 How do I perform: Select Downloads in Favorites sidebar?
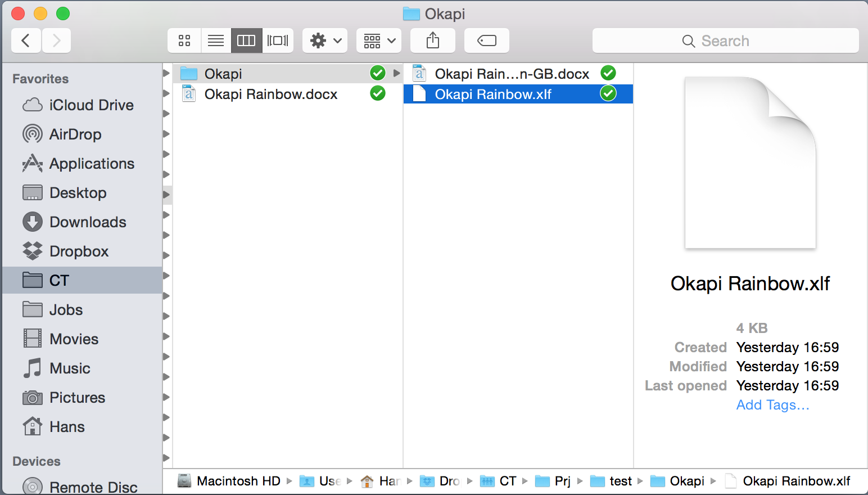tap(88, 222)
